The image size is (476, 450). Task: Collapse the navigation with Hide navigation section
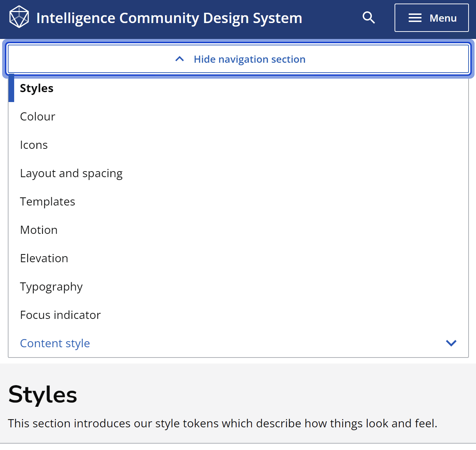pyautogui.click(x=249, y=59)
